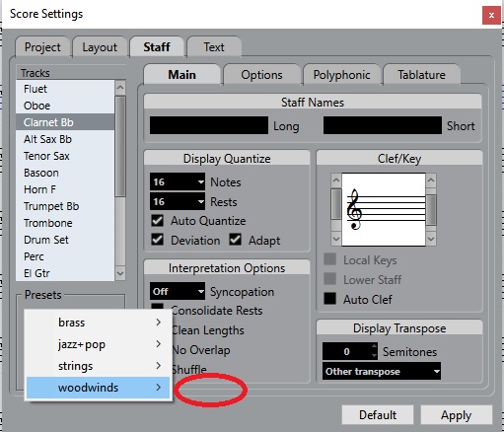This screenshot has height=432, width=504.
Task: Open the strings preset submenu
Action: 98,366
